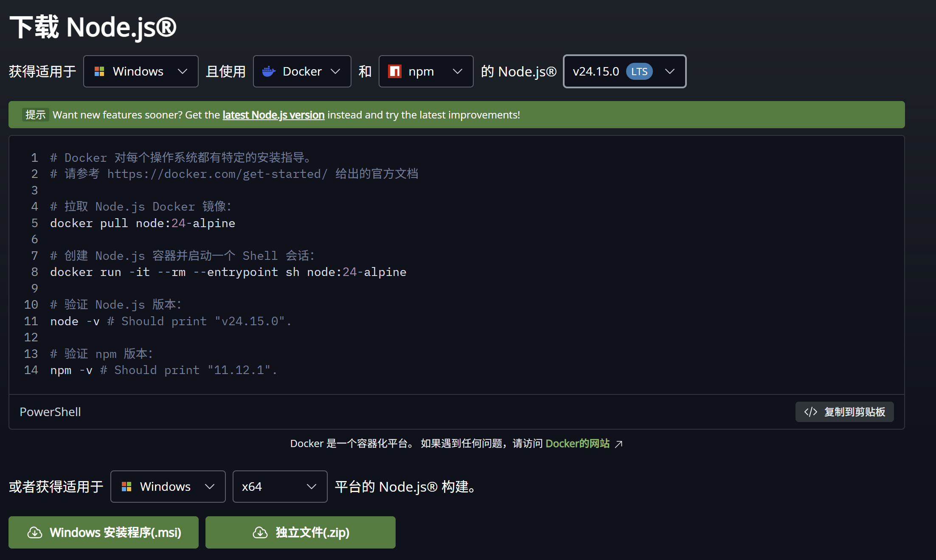The image size is (936, 560).
Task: Click the Windows logo in top dropdown
Action: point(99,71)
